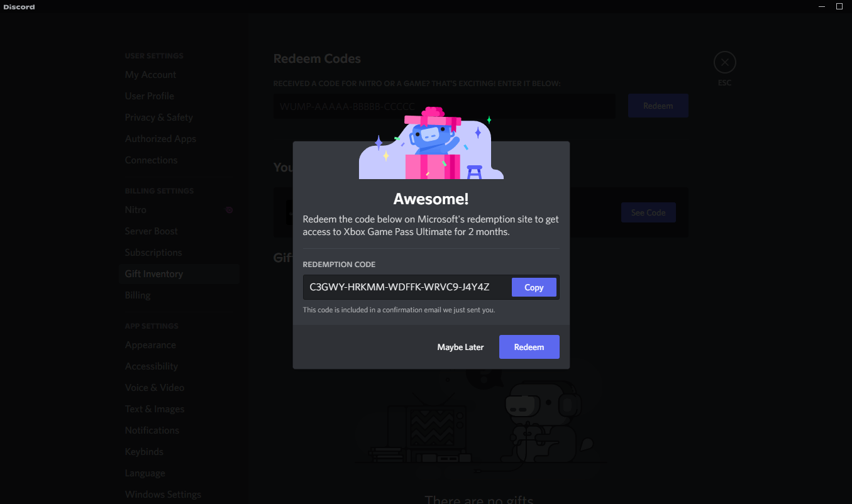
Task: Click the code entry field with WUMP placeholder
Action: click(445, 106)
